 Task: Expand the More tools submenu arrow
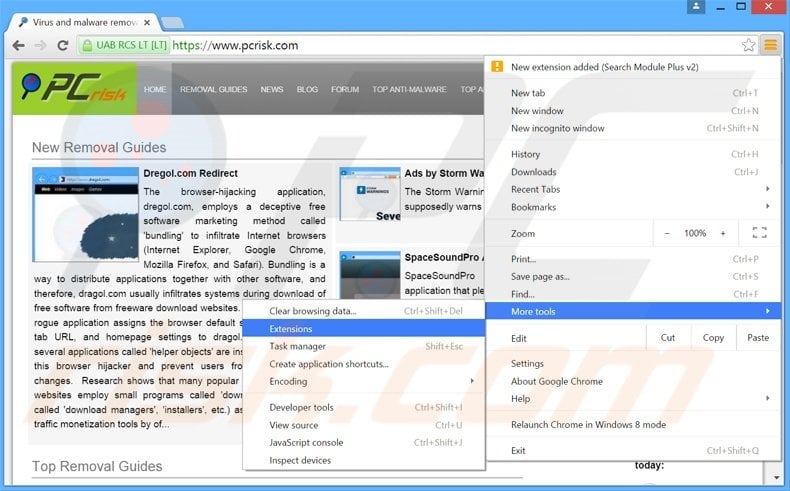point(767,311)
